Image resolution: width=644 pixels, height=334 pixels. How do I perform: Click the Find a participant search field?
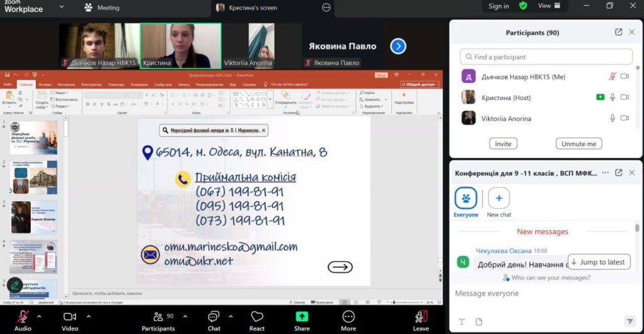click(x=546, y=57)
